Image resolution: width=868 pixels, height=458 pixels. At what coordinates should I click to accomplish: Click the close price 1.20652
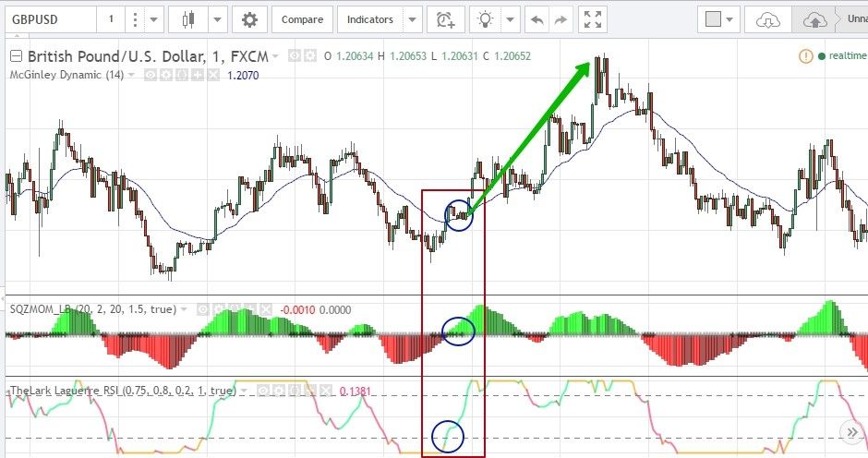(512, 56)
